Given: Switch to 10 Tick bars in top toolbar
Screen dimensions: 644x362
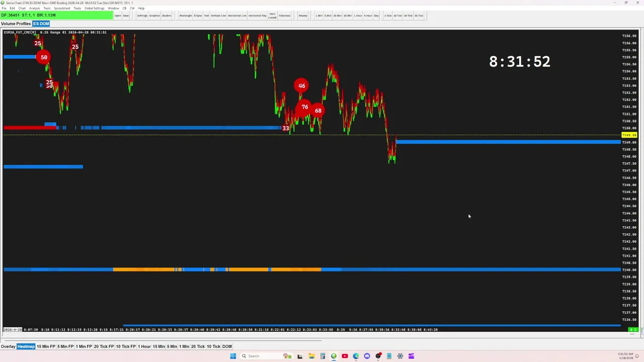Looking at the screenshot, I should pos(397,16).
